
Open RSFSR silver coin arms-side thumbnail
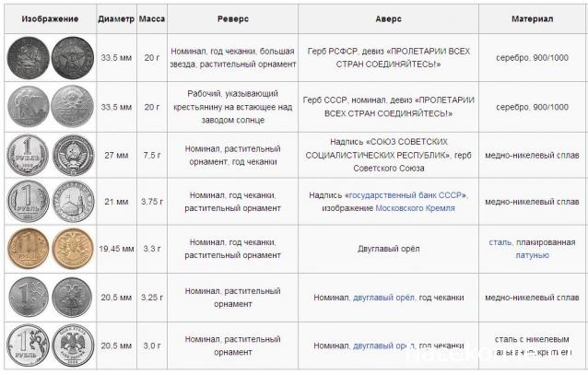pos(29,58)
